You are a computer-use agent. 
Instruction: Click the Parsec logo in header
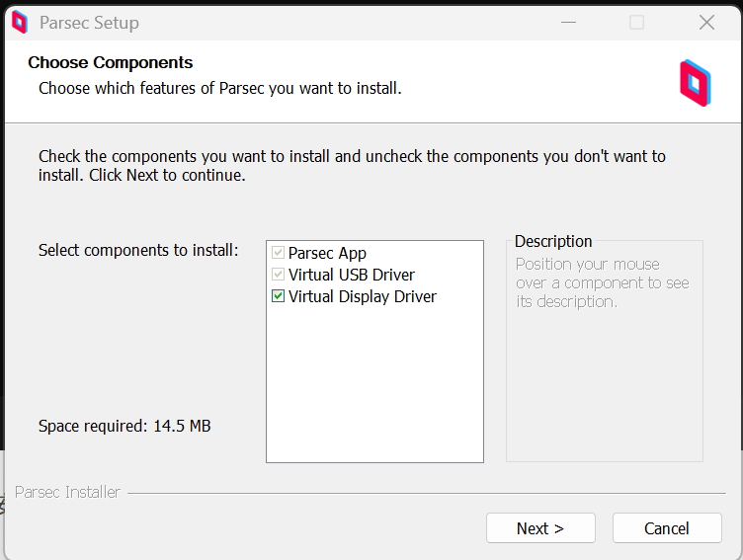click(x=695, y=83)
